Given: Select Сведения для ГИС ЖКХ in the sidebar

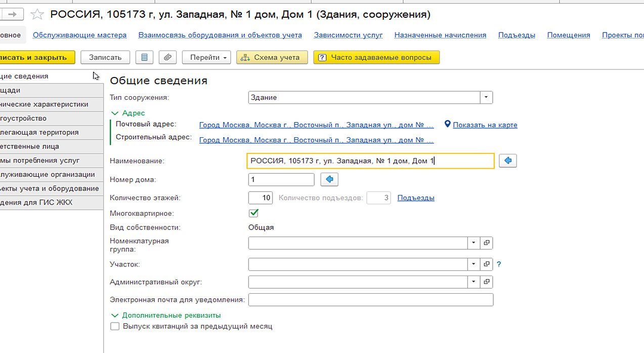Looking at the screenshot, I should [51, 203].
